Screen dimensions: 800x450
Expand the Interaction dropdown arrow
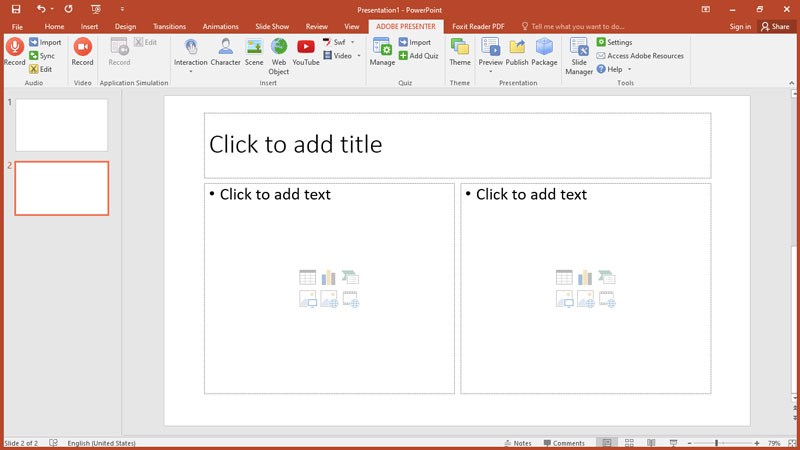[191, 71]
